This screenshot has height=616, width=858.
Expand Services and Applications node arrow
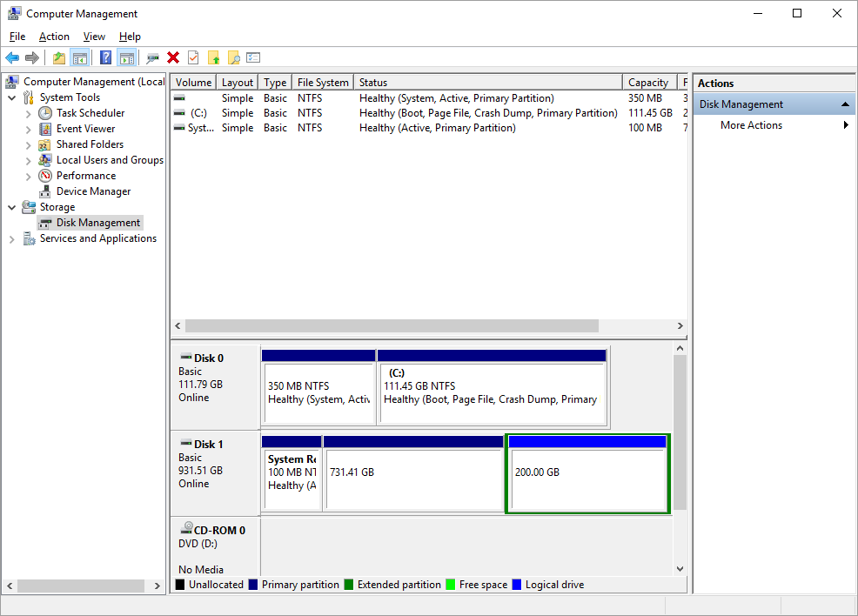pos(11,239)
